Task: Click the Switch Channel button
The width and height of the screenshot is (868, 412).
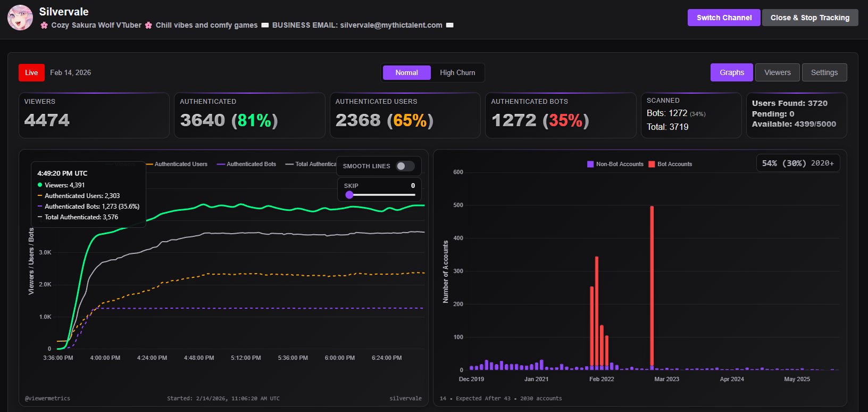Action: click(724, 18)
